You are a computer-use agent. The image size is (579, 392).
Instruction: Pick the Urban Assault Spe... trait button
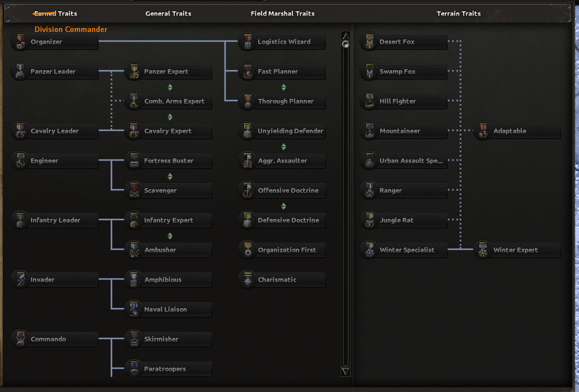click(x=404, y=161)
